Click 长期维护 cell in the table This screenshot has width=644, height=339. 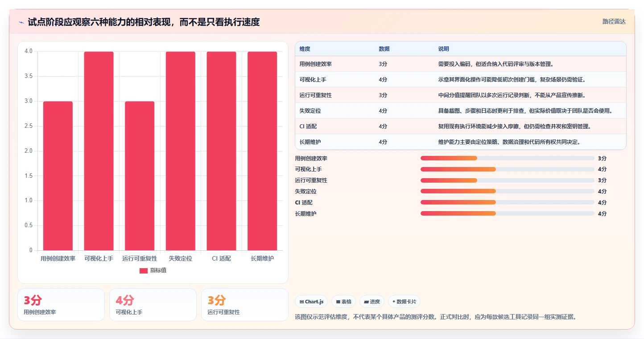[310, 142]
